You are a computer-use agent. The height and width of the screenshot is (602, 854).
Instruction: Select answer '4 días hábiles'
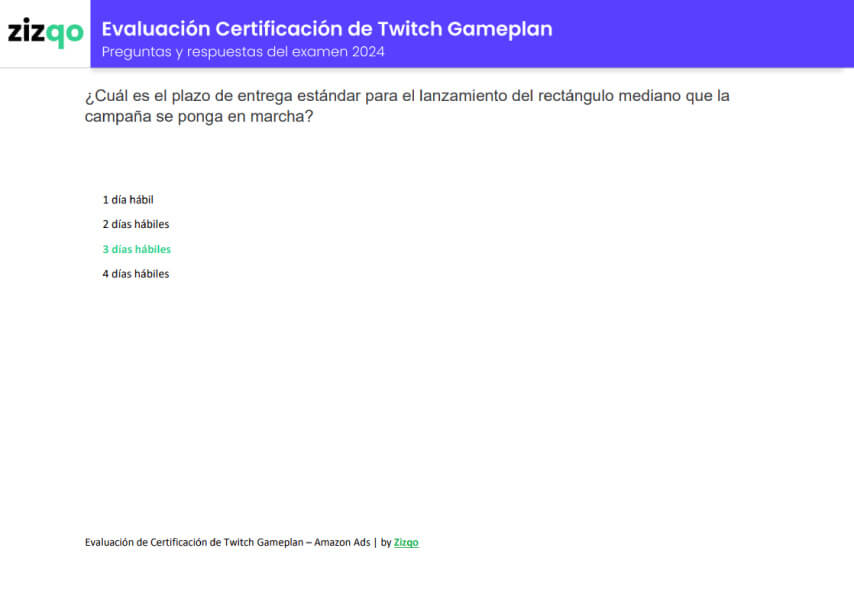click(136, 273)
